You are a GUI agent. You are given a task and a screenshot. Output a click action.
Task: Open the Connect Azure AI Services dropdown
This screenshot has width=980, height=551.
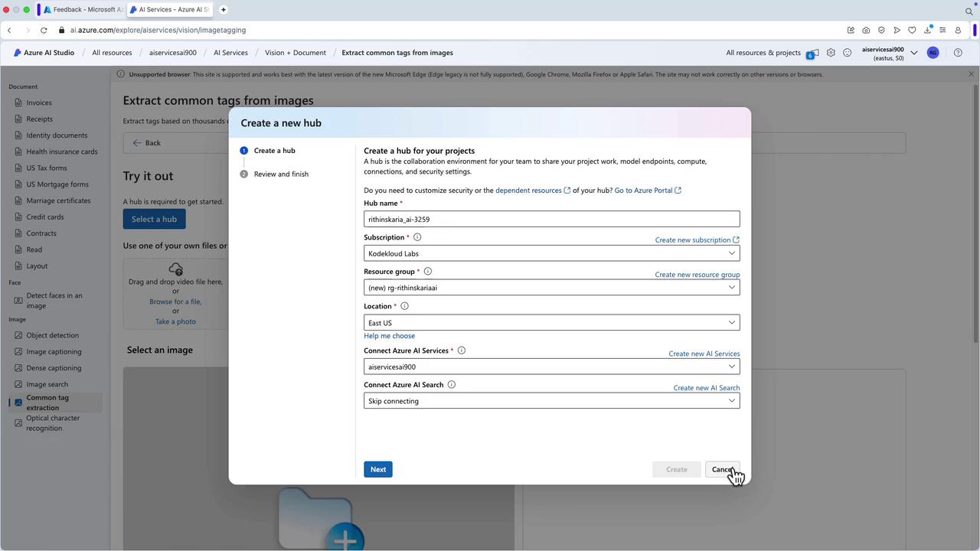coord(552,367)
